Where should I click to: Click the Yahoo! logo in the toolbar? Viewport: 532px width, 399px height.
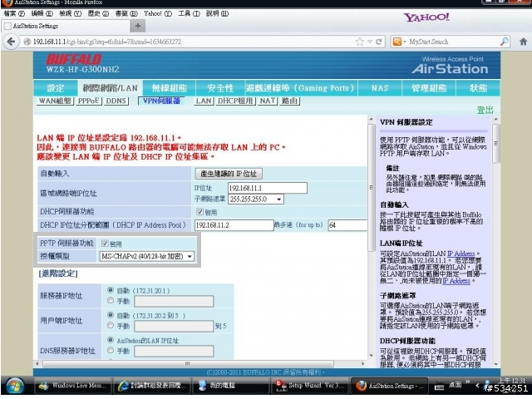tap(426, 17)
